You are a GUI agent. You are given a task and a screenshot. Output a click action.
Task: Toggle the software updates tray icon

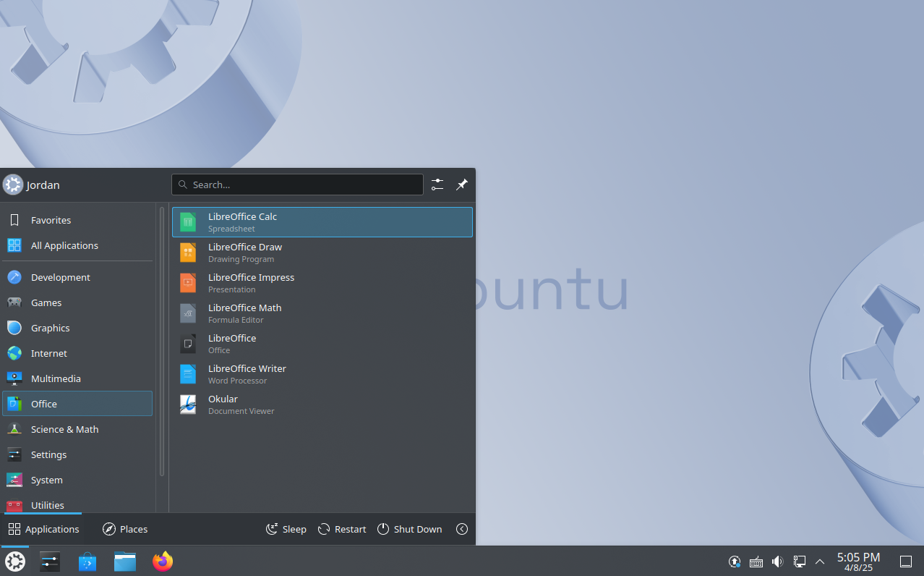point(734,561)
